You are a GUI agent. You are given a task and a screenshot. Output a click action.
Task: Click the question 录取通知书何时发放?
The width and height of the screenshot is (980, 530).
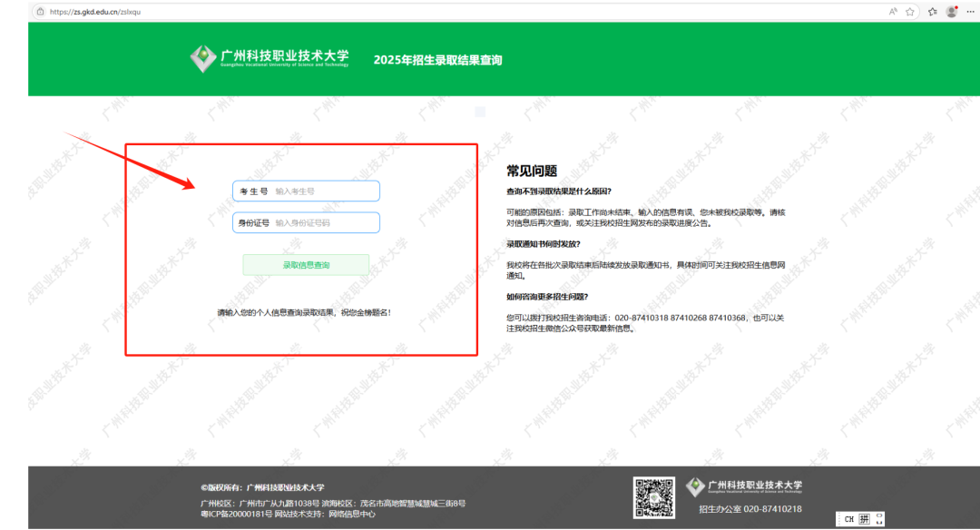544,244
